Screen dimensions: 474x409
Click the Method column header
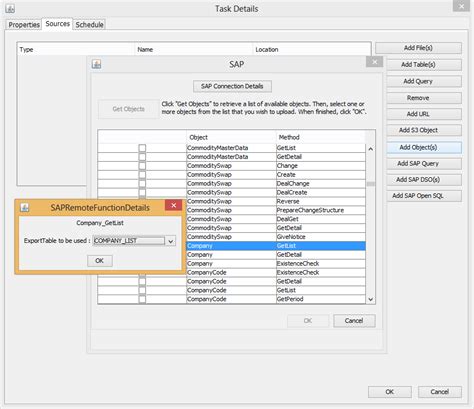click(x=321, y=137)
